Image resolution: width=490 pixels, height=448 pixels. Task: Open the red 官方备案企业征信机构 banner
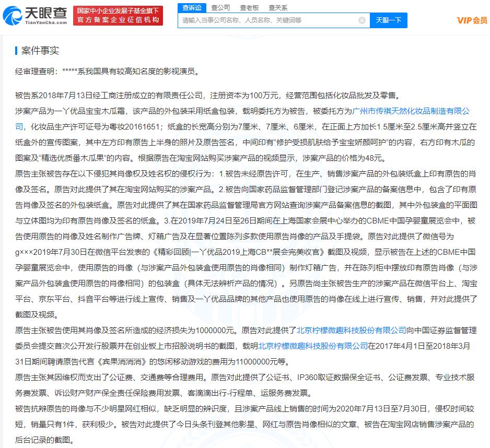[x=118, y=15]
